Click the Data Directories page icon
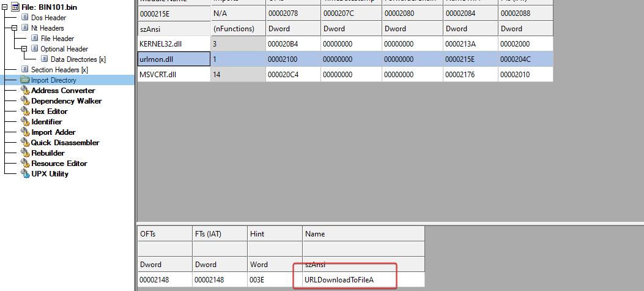644x291 pixels. coord(45,59)
